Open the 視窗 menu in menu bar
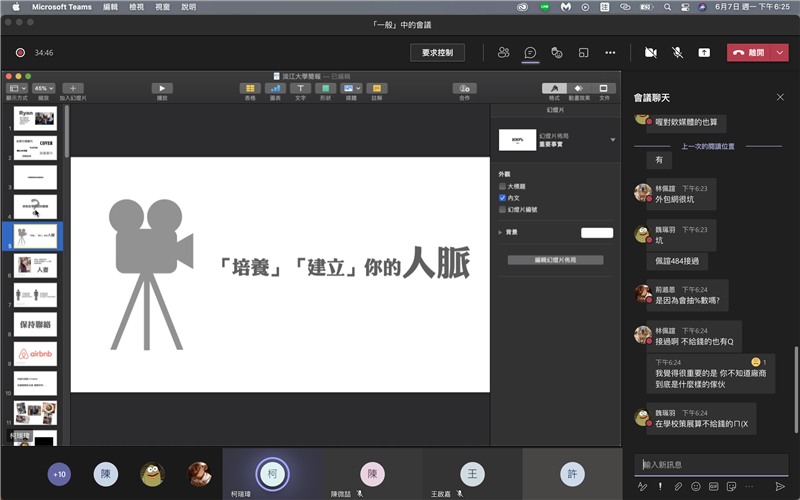Image resolution: width=800 pixels, height=500 pixels. click(162, 7)
